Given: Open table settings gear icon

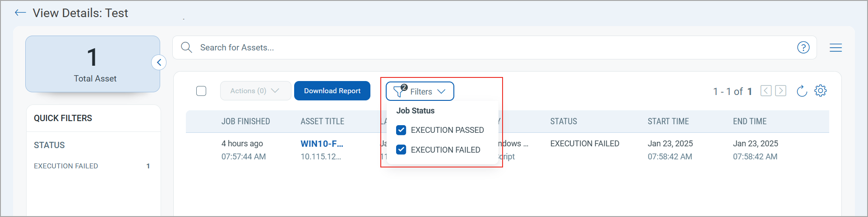Looking at the screenshot, I should pyautogui.click(x=820, y=90).
